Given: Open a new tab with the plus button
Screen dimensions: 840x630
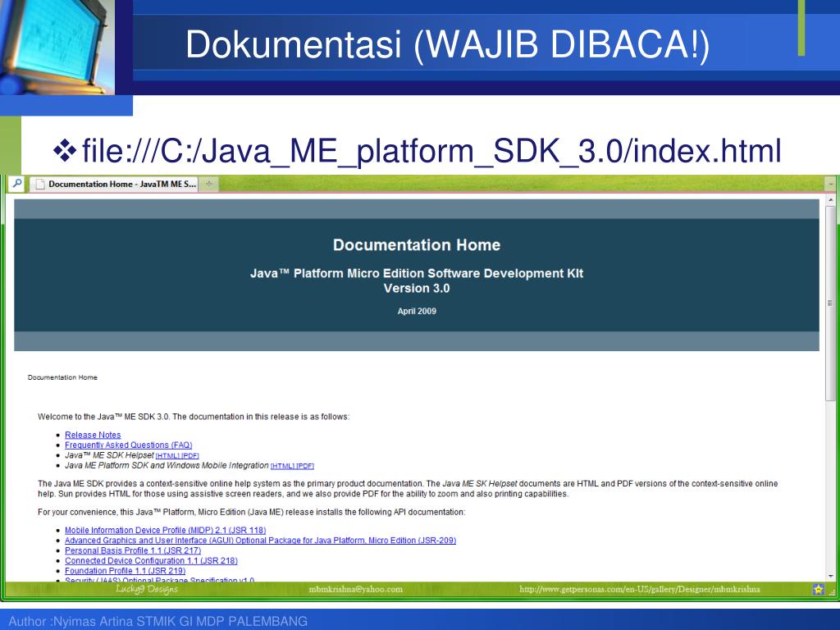Looking at the screenshot, I should pyautogui.click(x=209, y=184).
